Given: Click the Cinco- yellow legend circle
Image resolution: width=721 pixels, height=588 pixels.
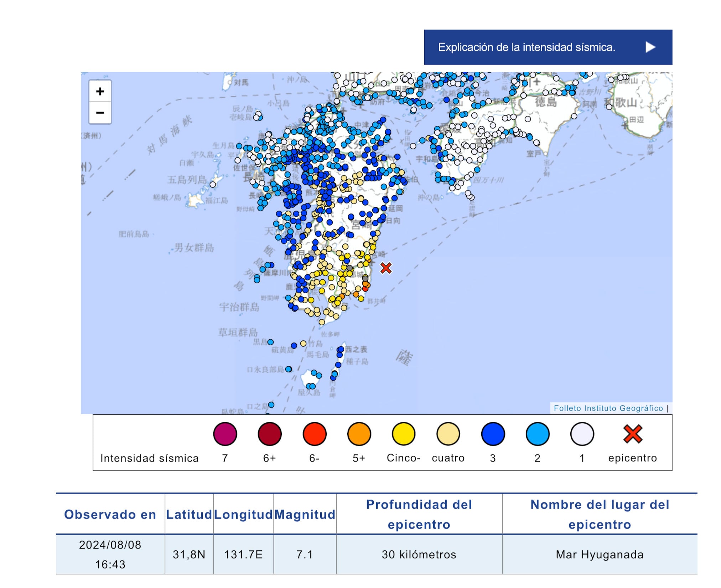Looking at the screenshot, I should click(404, 434).
